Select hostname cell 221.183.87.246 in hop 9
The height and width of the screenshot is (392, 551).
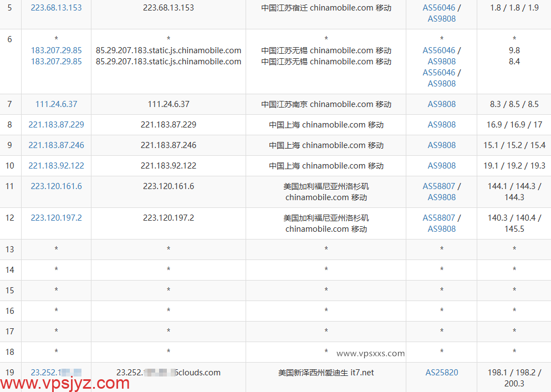(x=169, y=145)
